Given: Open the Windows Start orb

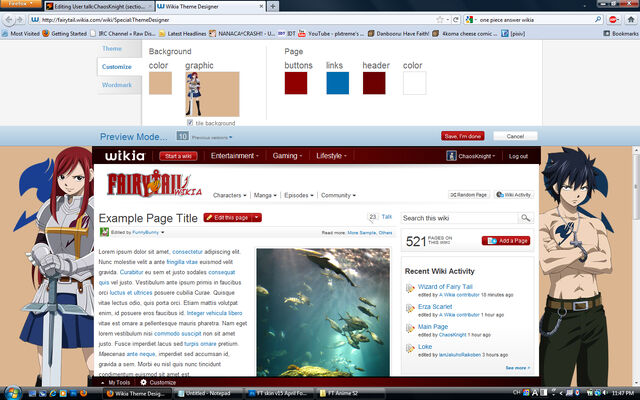Looking at the screenshot, I should click(x=12, y=393).
